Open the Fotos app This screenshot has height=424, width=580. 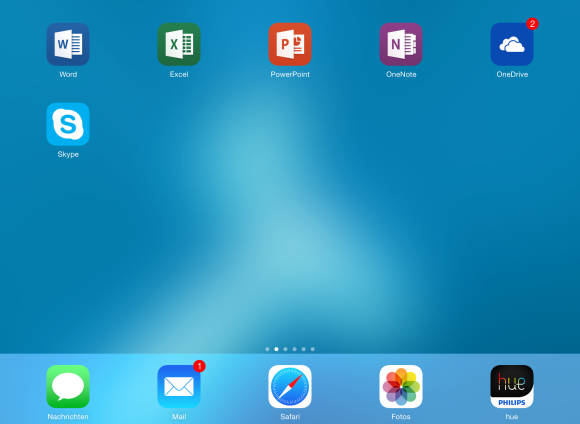click(x=401, y=386)
